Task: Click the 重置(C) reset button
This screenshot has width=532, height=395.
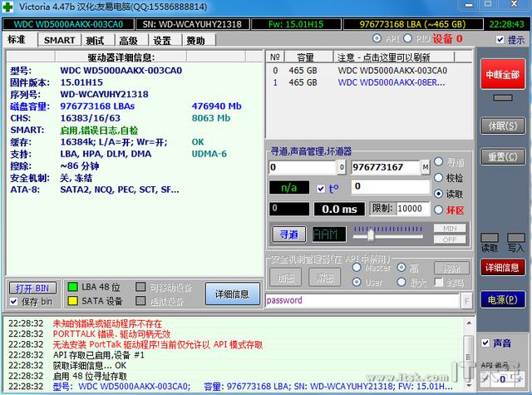Action: point(502,157)
